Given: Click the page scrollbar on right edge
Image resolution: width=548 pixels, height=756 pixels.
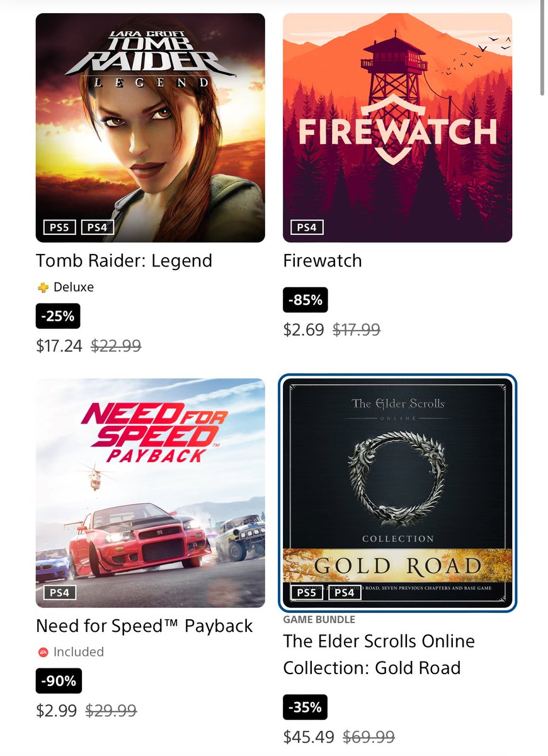Looking at the screenshot, I should (x=542, y=48).
